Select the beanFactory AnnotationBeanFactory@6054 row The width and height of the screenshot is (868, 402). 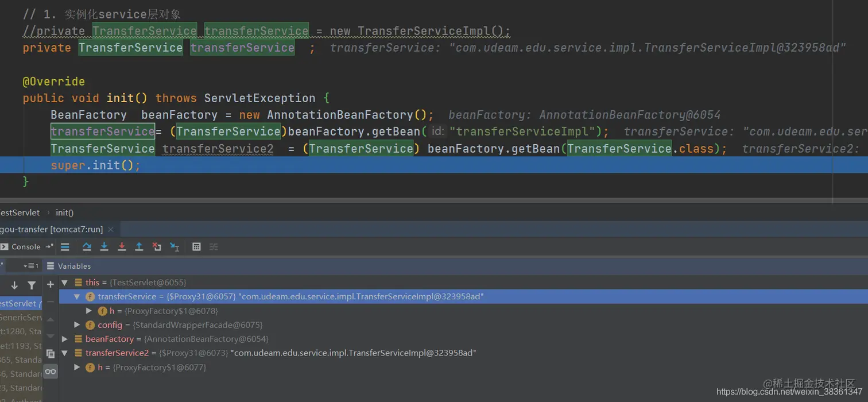463,339
